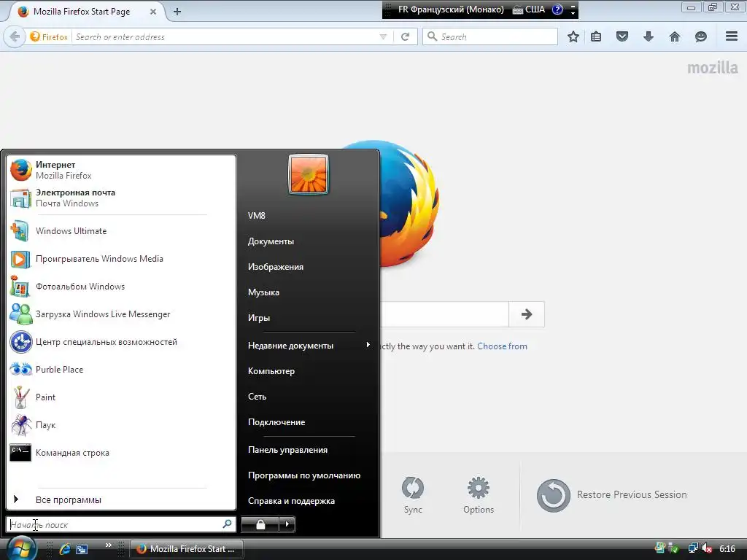Click the Firefox toolbar Search box

(491, 36)
